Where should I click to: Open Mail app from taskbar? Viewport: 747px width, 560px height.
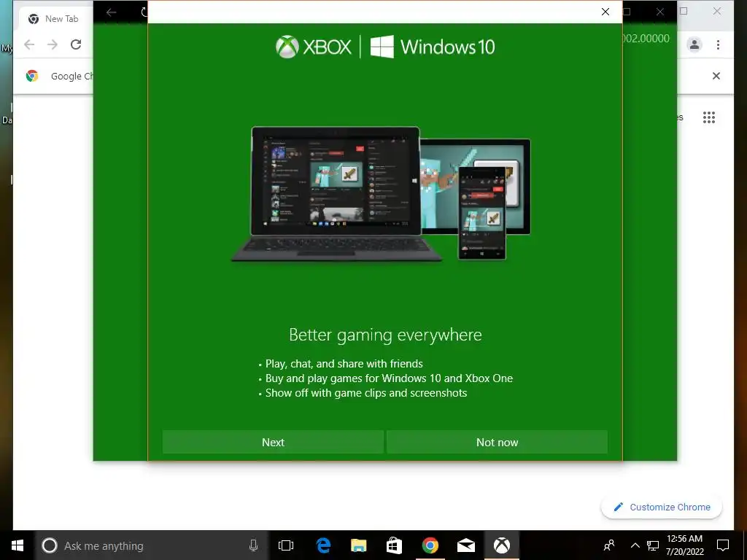pyautogui.click(x=466, y=545)
